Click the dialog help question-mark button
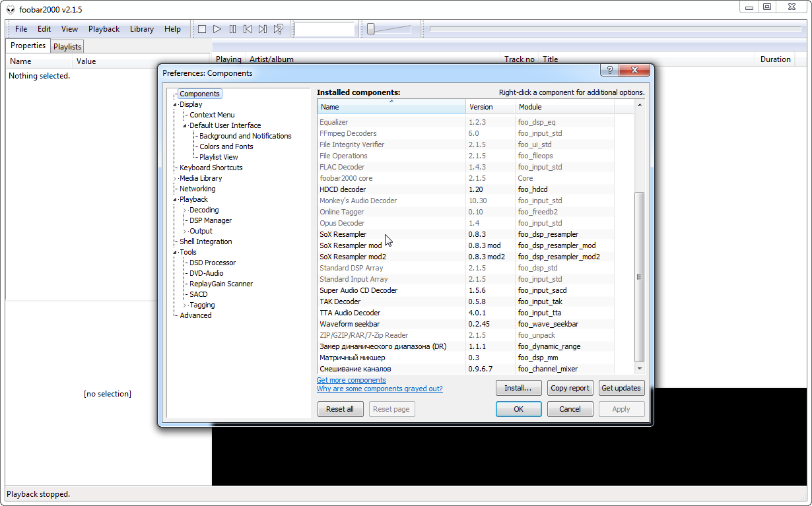Image resolution: width=812 pixels, height=506 pixels. [x=609, y=71]
